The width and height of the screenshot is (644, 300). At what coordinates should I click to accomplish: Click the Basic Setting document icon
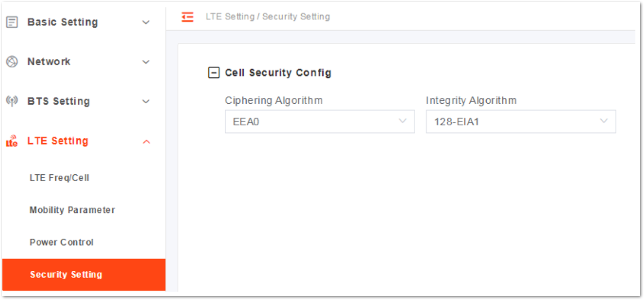pyautogui.click(x=12, y=22)
